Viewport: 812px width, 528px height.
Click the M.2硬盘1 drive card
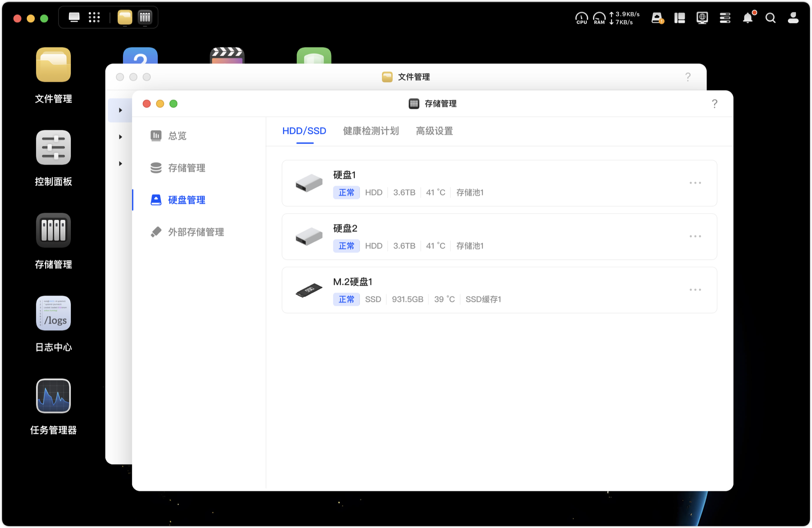[x=499, y=290]
